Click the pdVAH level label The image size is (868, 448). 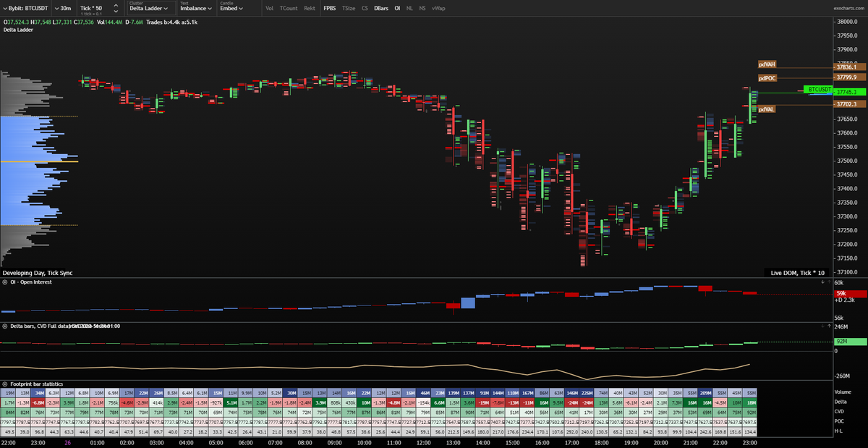click(x=767, y=64)
